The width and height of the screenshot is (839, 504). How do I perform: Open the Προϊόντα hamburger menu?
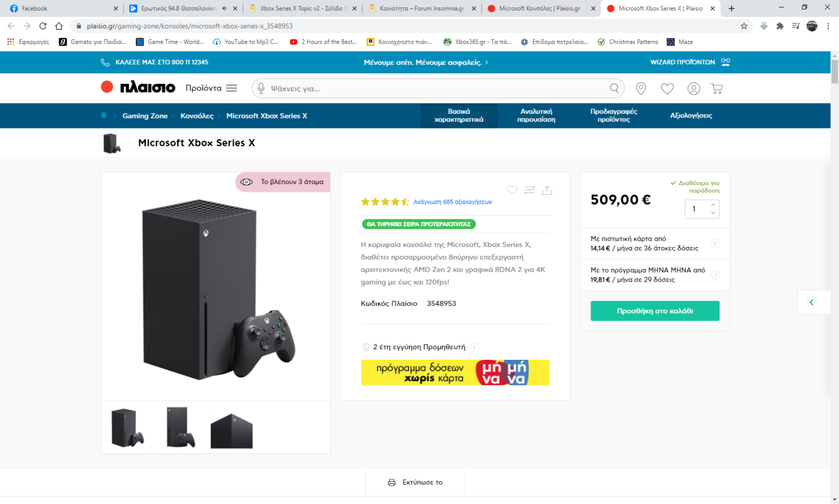(231, 88)
